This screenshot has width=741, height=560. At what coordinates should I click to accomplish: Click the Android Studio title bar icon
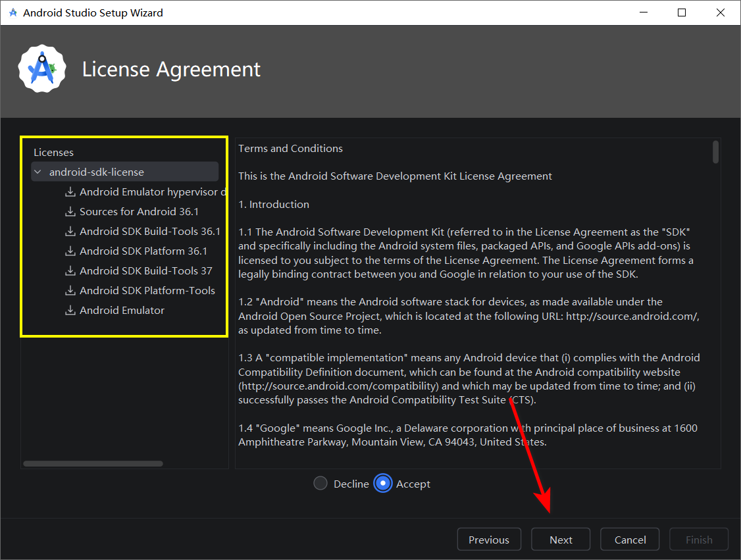(13, 13)
